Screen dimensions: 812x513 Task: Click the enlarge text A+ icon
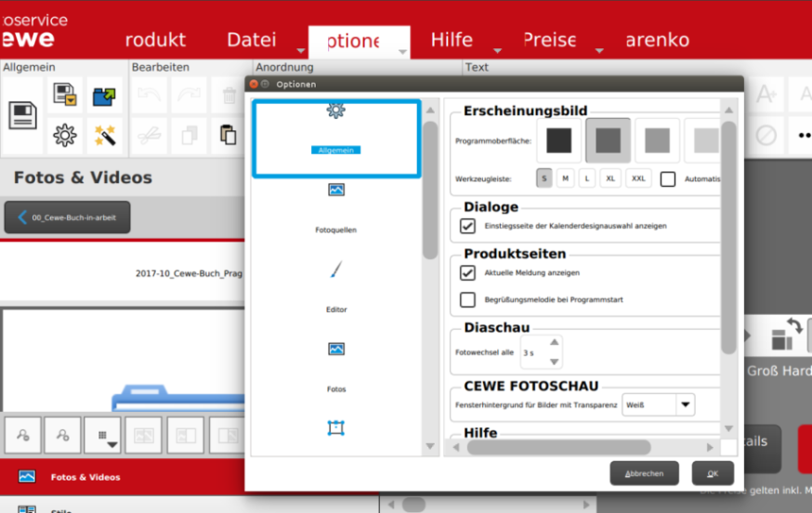tap(766, 95)
